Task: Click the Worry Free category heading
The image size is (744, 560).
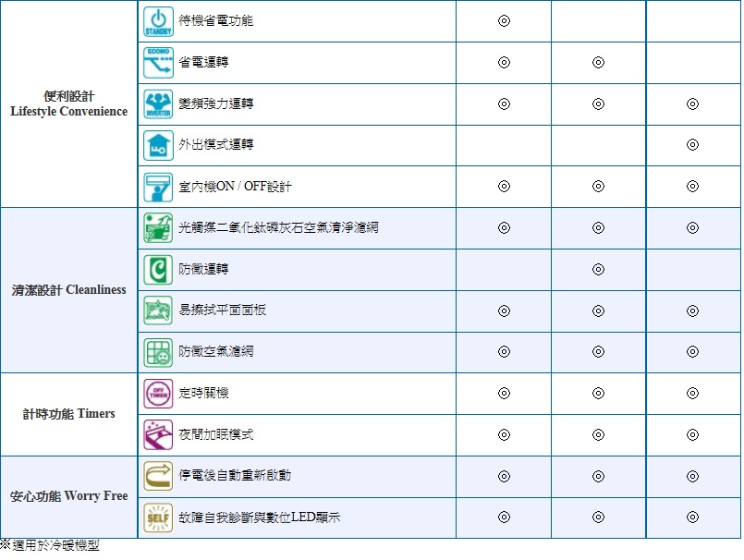Action: (x=69, y=496)
